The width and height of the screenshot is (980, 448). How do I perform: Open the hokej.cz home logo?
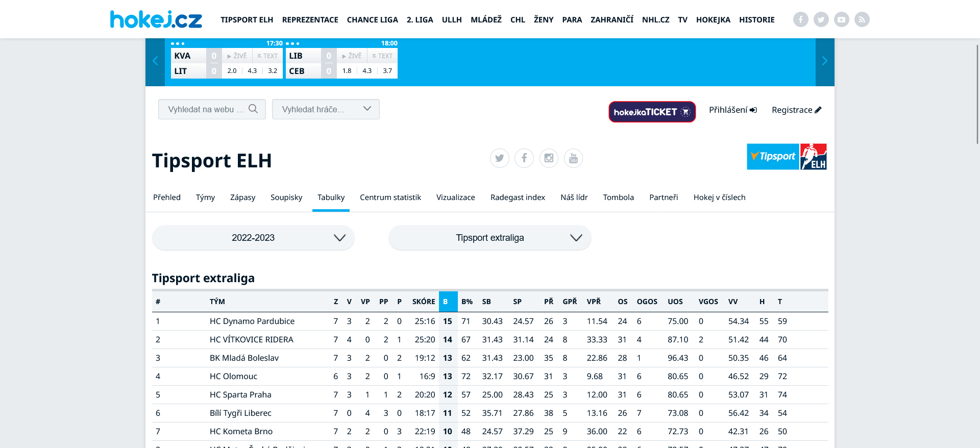coord(156,19)
